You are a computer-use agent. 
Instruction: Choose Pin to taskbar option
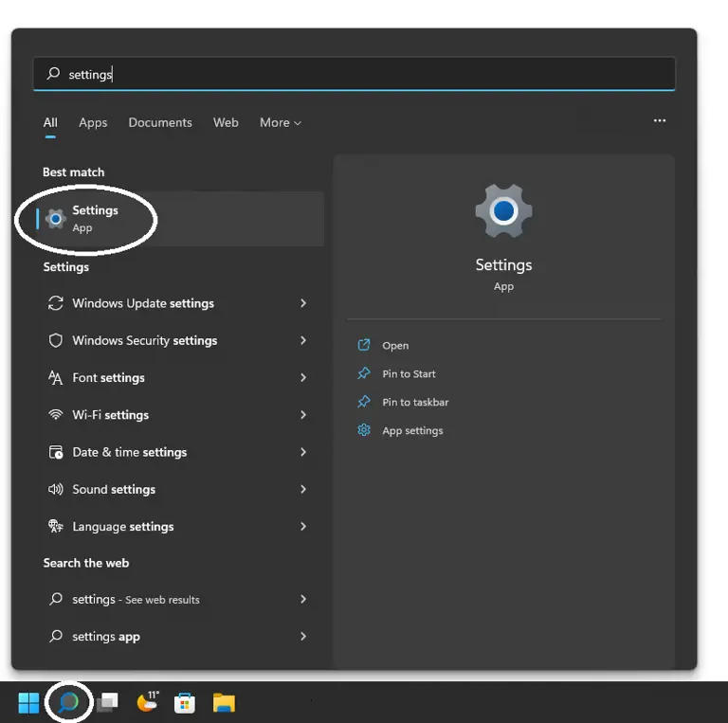415,402
